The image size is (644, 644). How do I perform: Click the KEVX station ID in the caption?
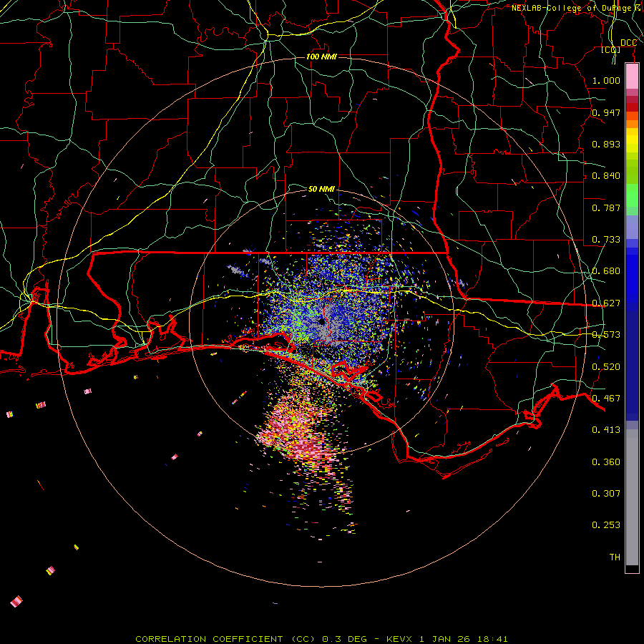pos(399,639)
